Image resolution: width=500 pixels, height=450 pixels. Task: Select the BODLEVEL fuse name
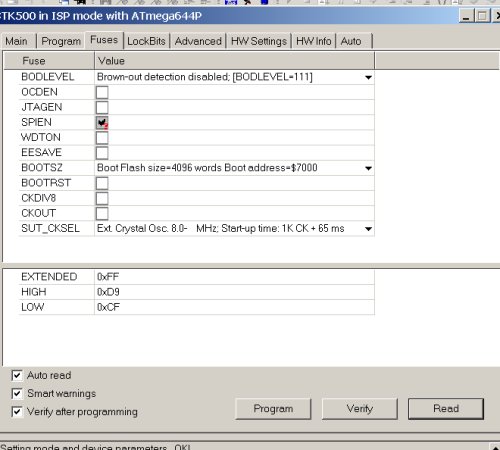(48, 77)
